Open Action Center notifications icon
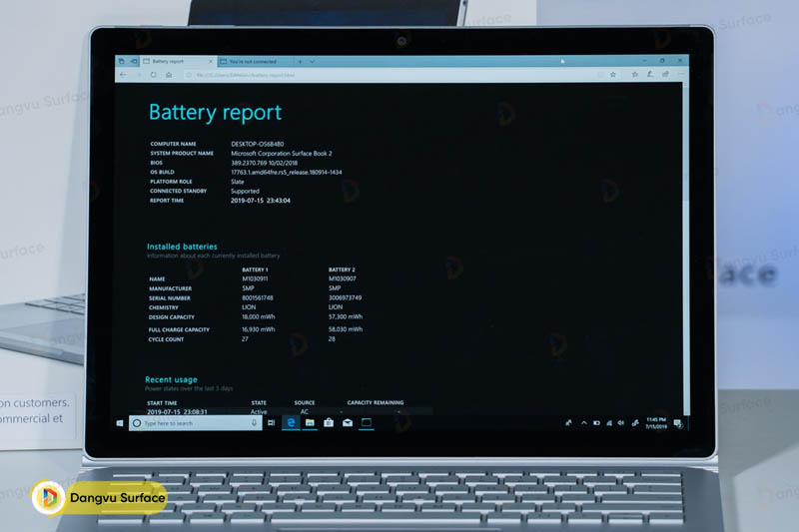799x532 pixels. click(678, 424)
